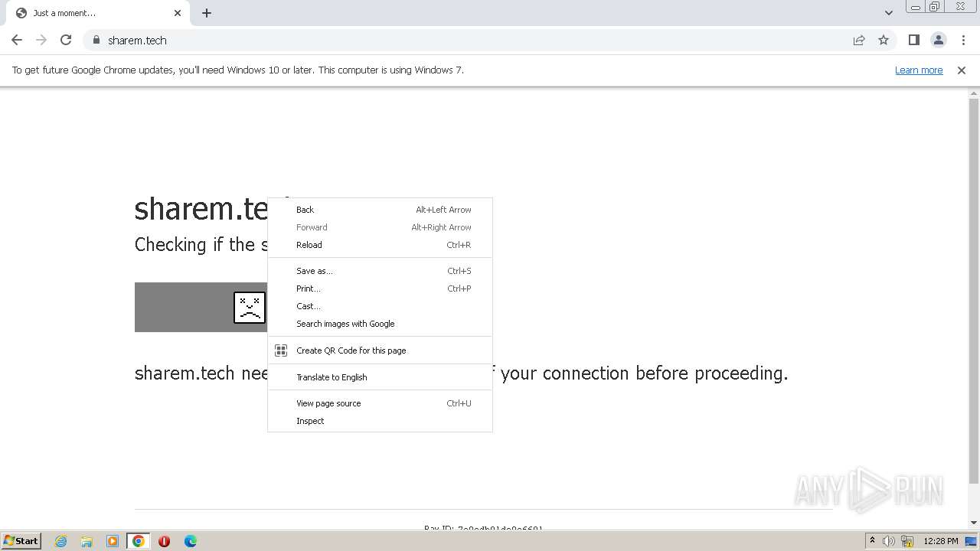Select Create QR Code for this page
Viewport: 980px width, 551px height.
pyautogui.click(x=380, y=350)
